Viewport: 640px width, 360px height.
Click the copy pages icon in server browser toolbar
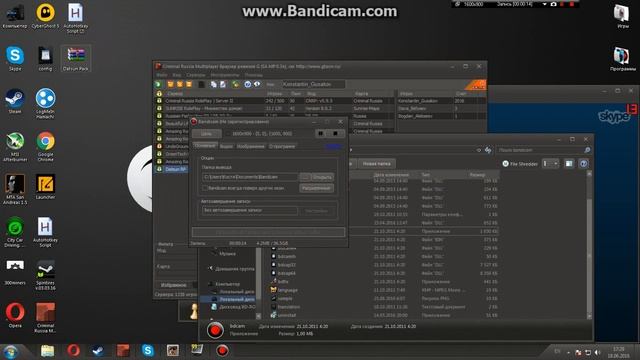click(213, 84)
